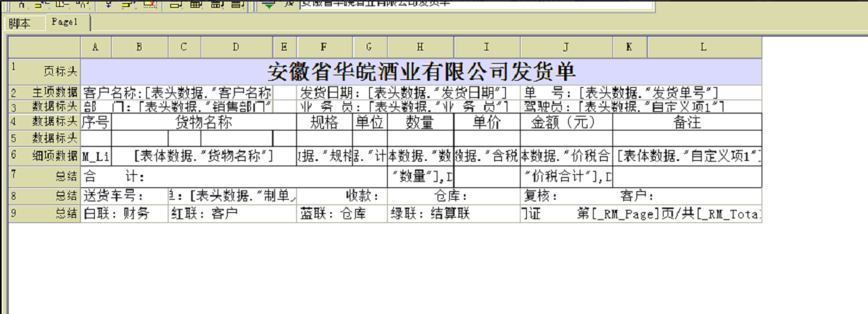The image size is (868, 314).
Task: Select column header D
Action: click(236, 47)
